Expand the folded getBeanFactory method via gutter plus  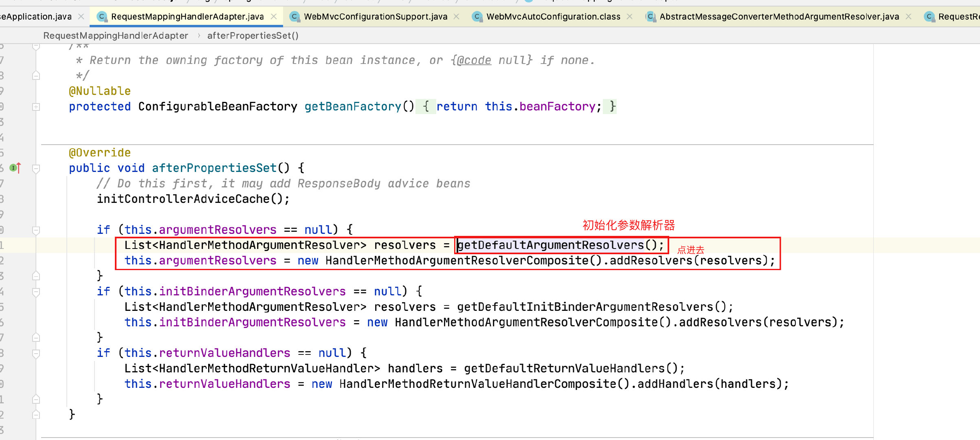click(x=36, y=107)
